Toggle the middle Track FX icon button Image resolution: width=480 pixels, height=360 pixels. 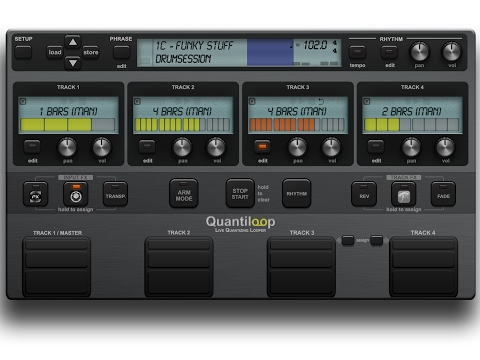(404, 194)
